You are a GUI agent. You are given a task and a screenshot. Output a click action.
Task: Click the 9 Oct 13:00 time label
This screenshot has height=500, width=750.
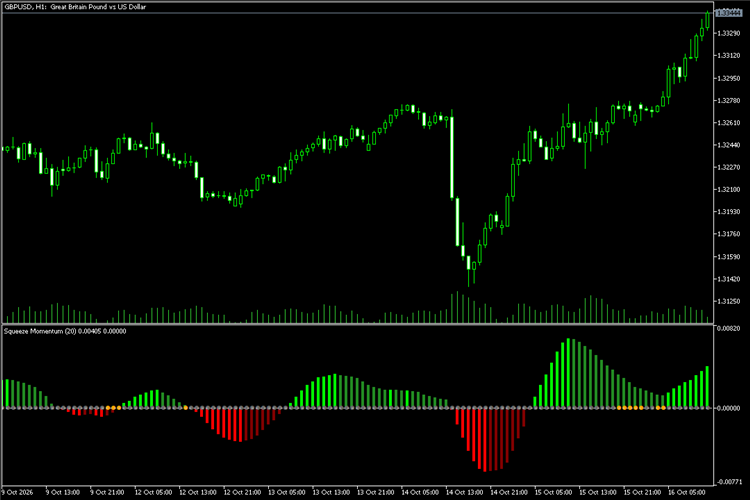coord(63,492)
